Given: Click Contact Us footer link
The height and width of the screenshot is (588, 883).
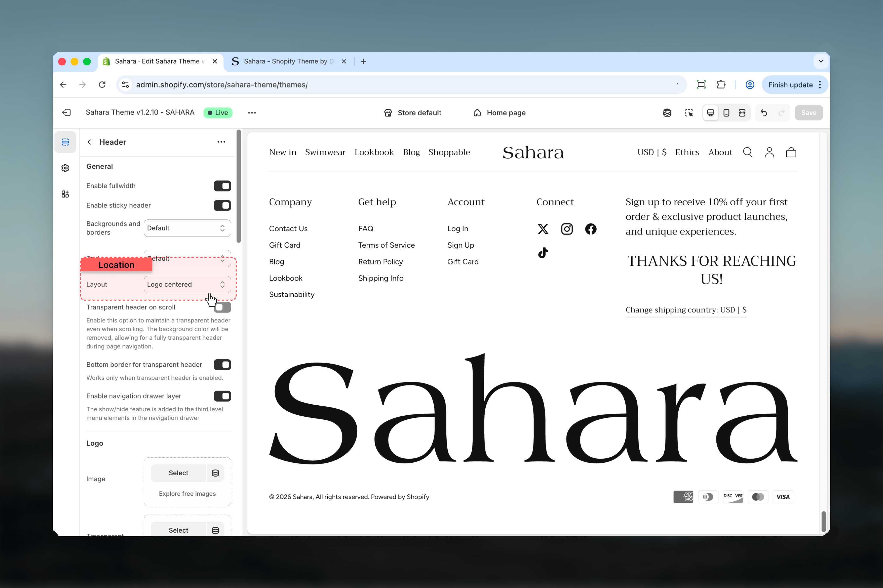Looking at the screenshot, I should (x=288, y=229).
